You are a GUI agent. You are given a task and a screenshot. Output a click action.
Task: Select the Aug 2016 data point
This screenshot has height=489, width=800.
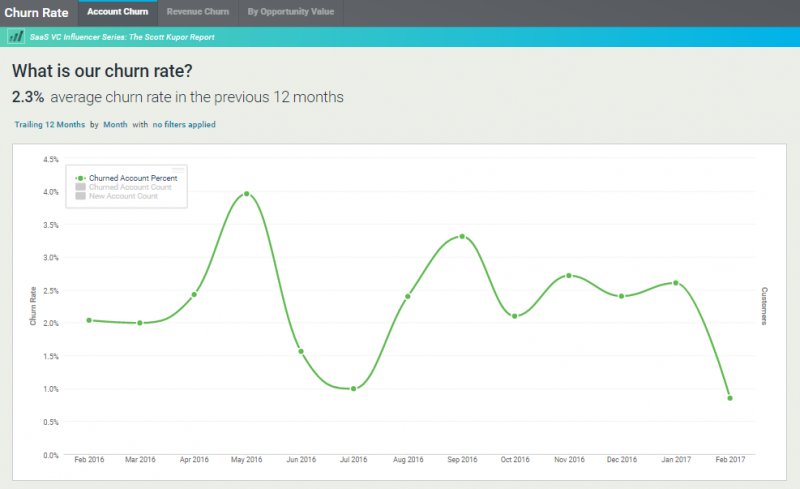[408, 297]
